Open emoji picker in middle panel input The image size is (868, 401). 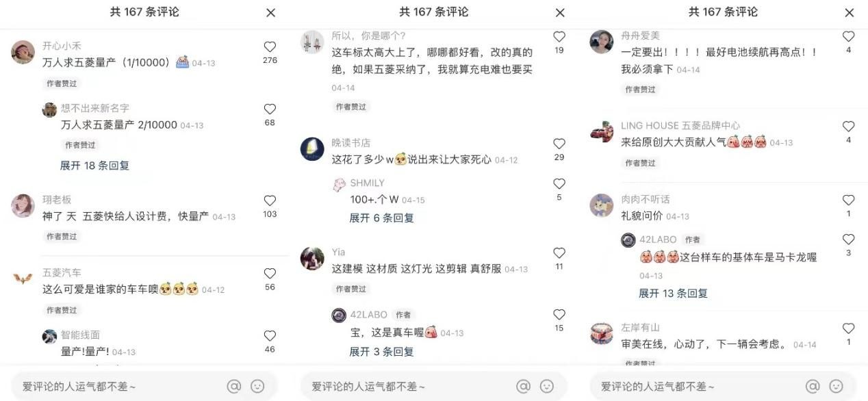(546, 386)
